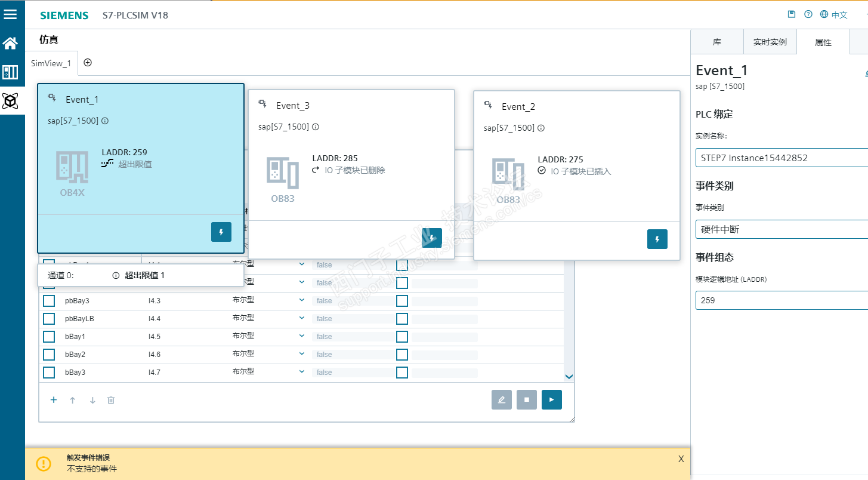The width and height of the screenshot is (868, 480).
Task: Click the false value field in pbBay3 row
Action: coord(353,301)
